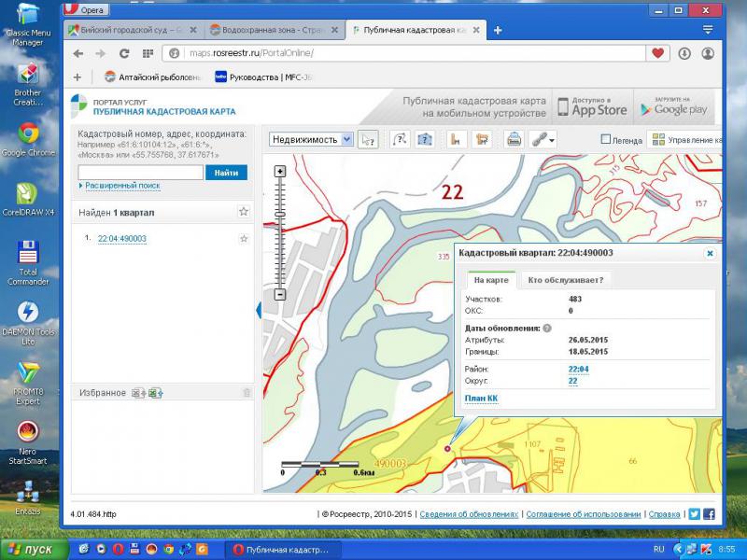Add result 22:04:490003 to favorites star
Image resolution: width=747 pixels, height=560 pixels.
244,239
